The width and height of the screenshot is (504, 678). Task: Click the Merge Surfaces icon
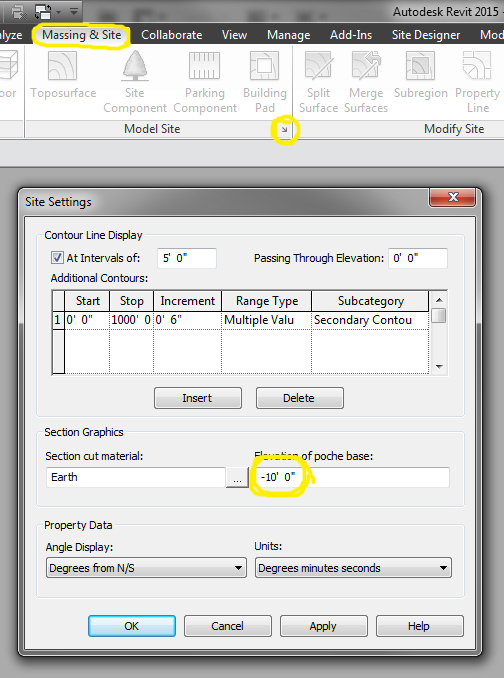point(366,66)
